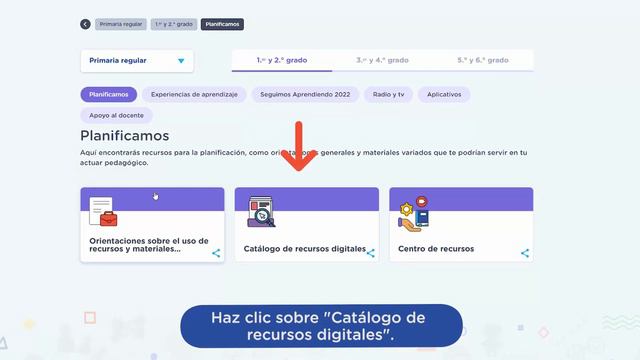The height and width of the screenshot is (360, 640).
Task: Switch to the 5.º y 6.º grado tab
Action: point(483,60)
